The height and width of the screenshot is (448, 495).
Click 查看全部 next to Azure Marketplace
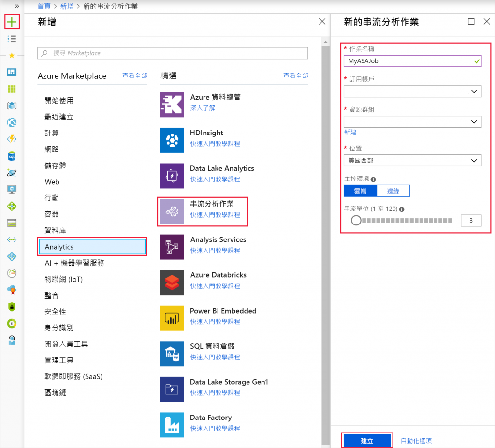(x=135, y=75)
